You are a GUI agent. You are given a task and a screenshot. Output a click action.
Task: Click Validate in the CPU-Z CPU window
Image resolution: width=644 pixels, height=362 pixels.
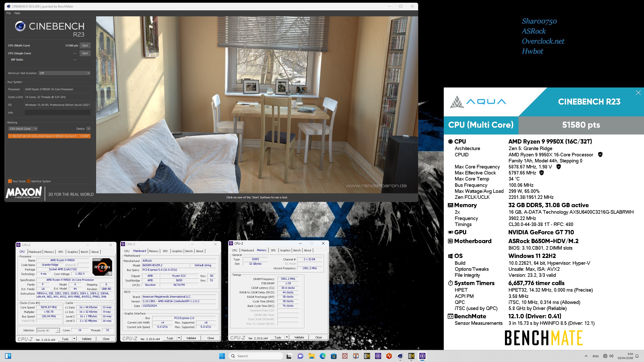[87, 339]
